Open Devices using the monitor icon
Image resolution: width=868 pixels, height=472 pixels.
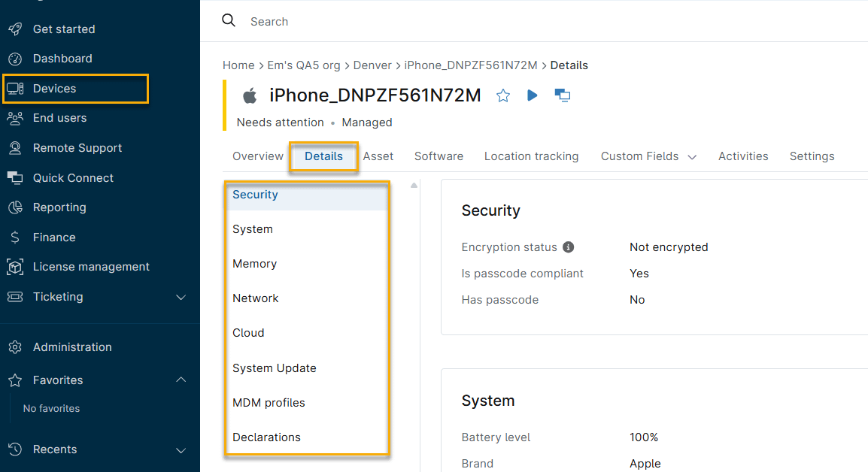[x=15, y=88]
